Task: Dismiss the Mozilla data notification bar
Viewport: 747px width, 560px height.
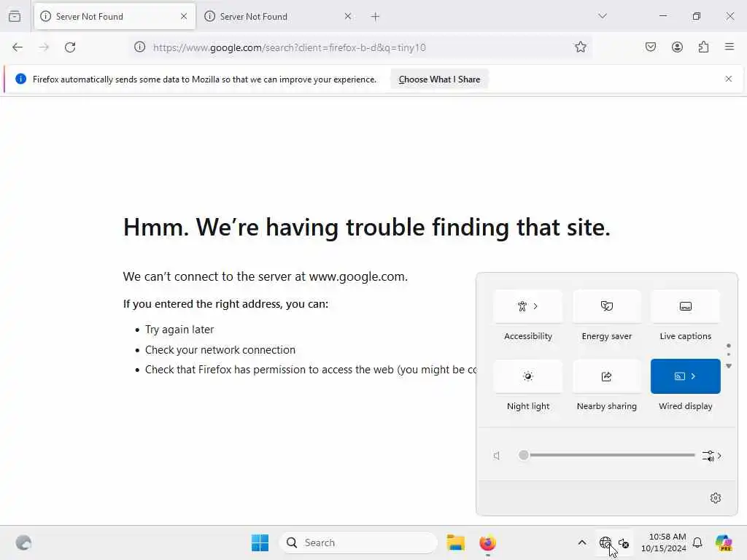Action: (x=729, y=79)
